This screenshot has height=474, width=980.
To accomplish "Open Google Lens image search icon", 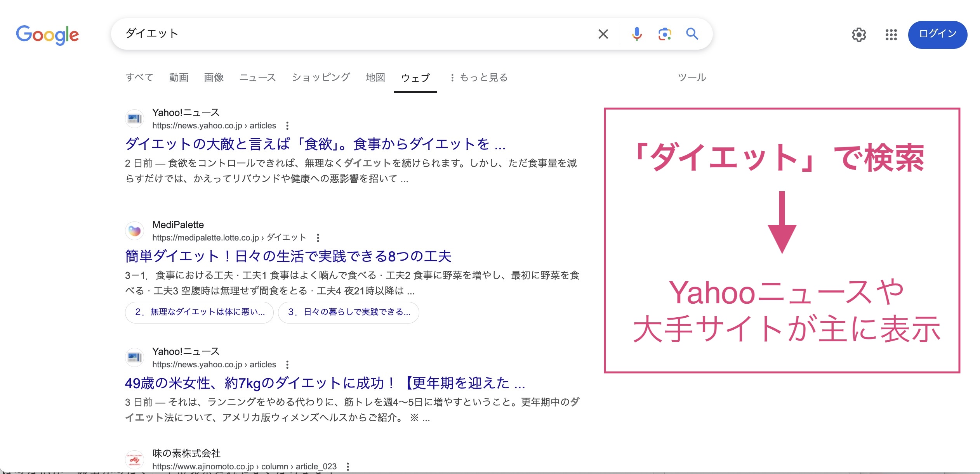I will click(665, 34).
